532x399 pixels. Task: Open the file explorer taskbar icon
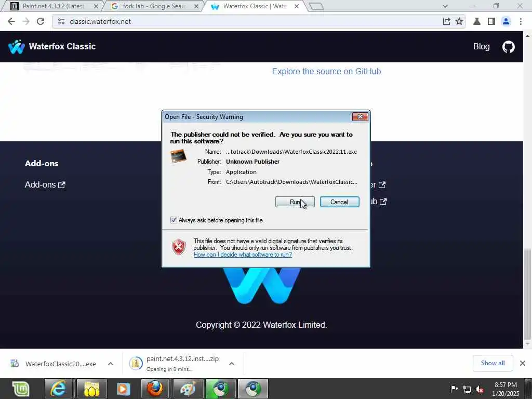pos(91,389)
